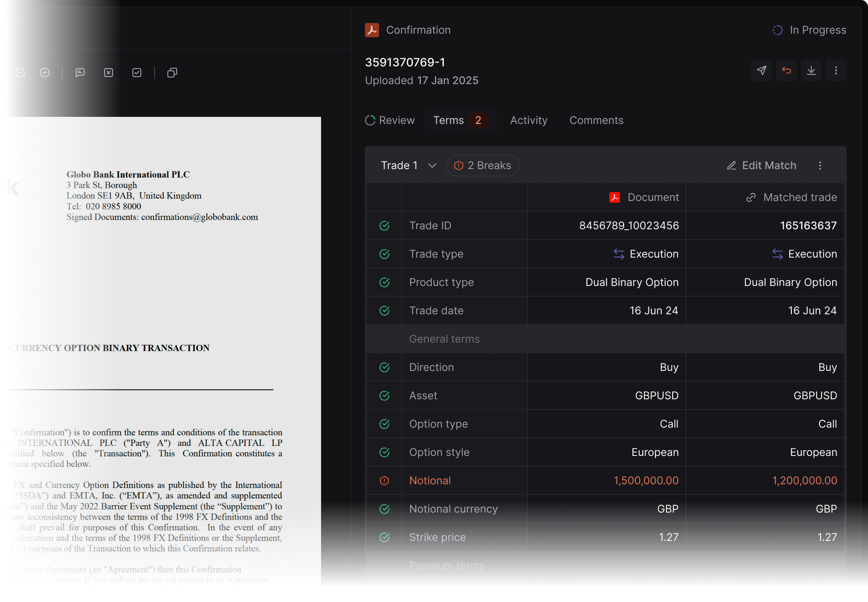Click the Option type row check icon

384,424
